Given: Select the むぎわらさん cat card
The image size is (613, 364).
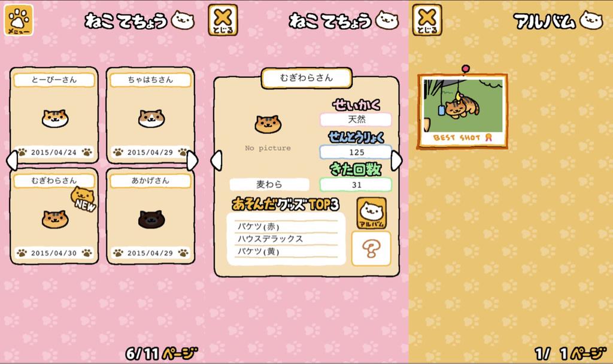Looking at the screenshot, I should click(54, 216).
